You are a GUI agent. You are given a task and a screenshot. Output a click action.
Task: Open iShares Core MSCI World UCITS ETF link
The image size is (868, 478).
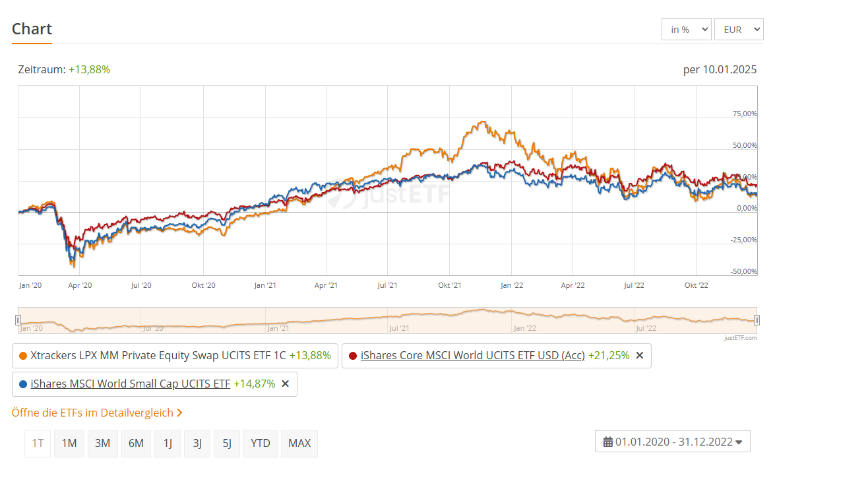472,355
